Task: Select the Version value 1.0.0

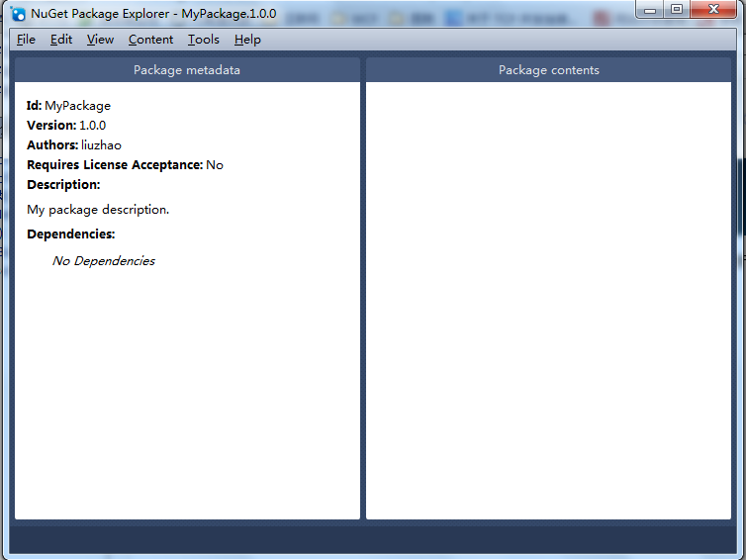Action: (x=92, y=125)
